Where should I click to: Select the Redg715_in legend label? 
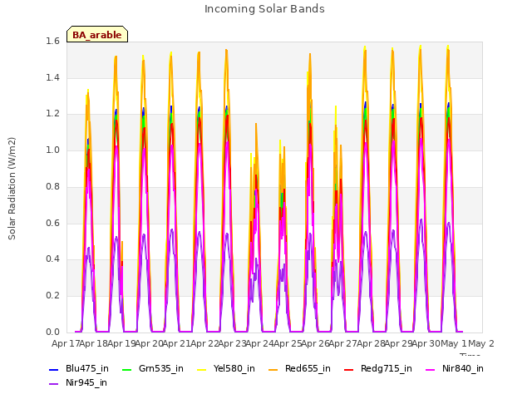coord(387,369)
